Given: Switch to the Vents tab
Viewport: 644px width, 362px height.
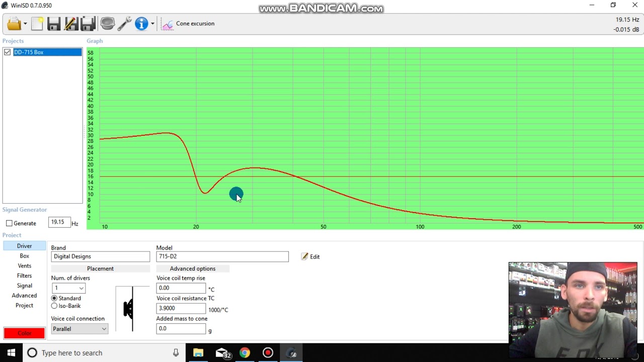Looking at the screenshot, I should (24, 266).
